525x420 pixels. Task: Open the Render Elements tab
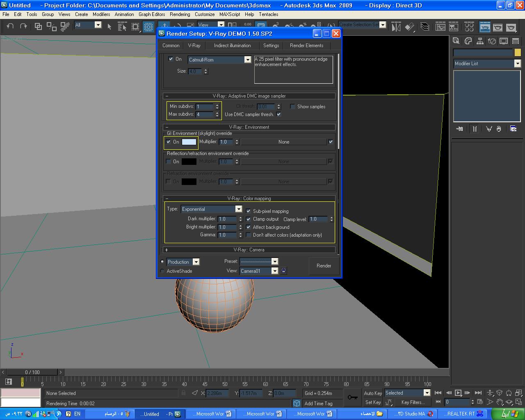coord(307,46)
